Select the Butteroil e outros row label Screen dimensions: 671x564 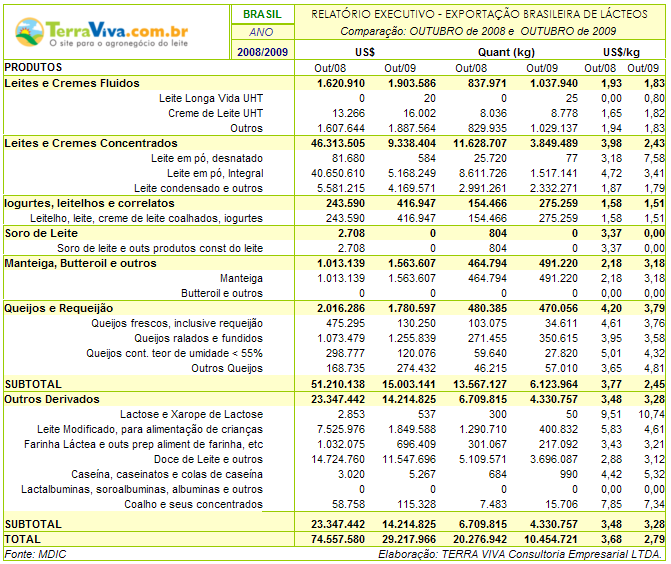click(x=222, y=293)
